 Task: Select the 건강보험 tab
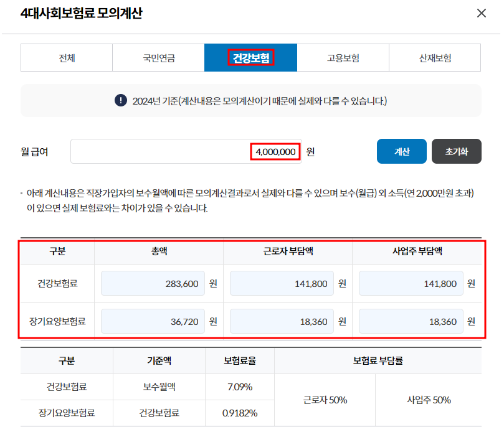click(250, 57)
